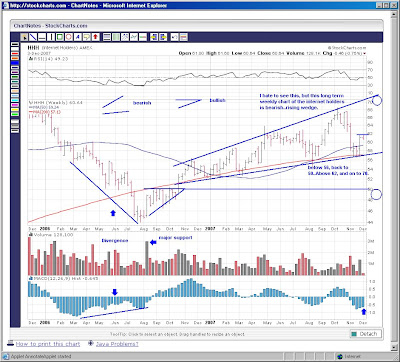Pick the orange color swatch
Viewport: 400px width, 362px height.
point(15,58)
